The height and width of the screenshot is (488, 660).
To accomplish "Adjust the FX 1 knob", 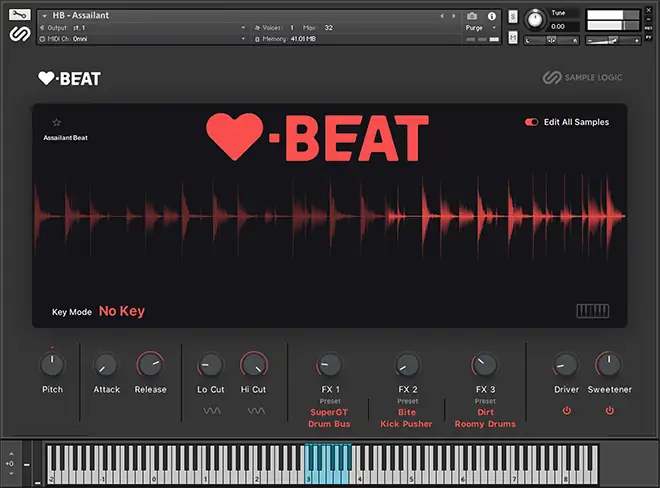I will tap(329, 365).
